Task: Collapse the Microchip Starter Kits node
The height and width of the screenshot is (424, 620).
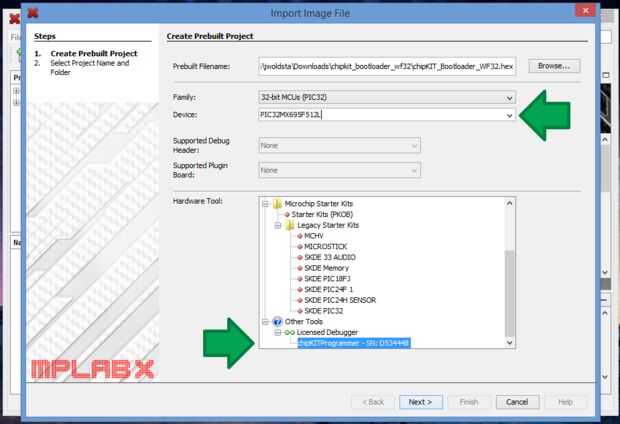Action: (x=265, y=204)
